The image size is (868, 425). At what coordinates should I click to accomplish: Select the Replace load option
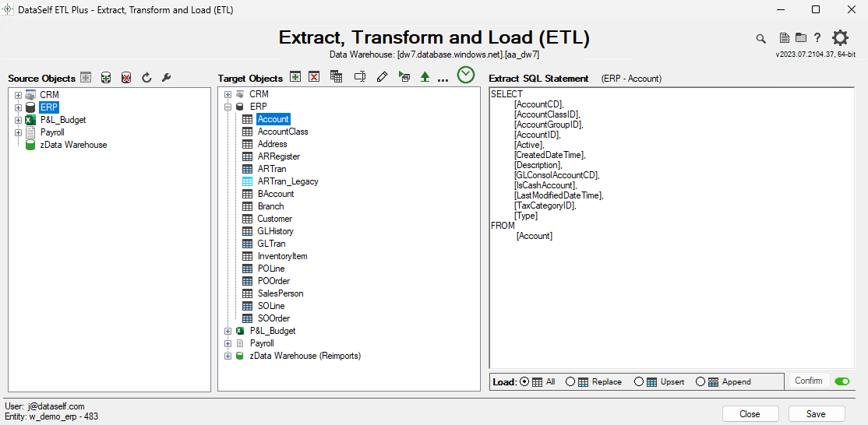pyautogui.click(x=570, y=381)
